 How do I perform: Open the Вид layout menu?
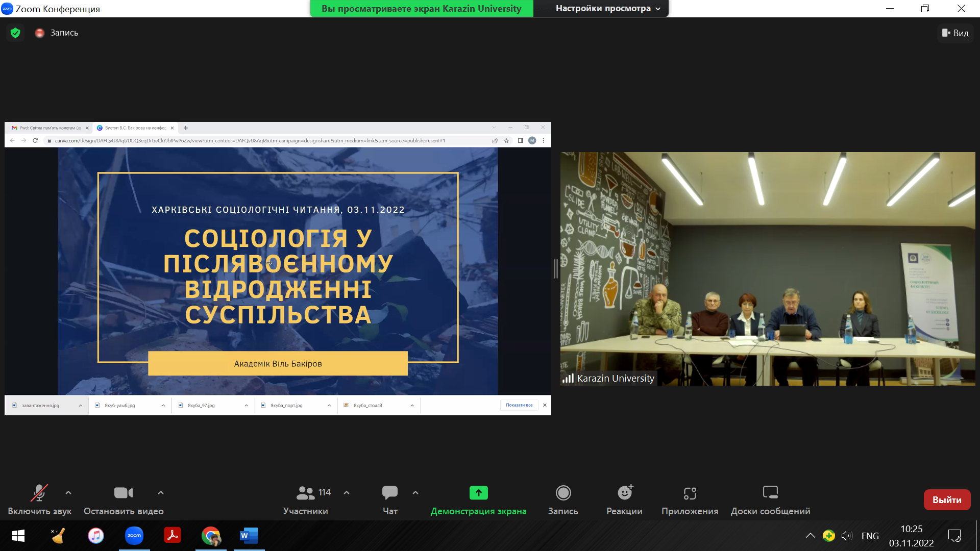click(955, 33)
